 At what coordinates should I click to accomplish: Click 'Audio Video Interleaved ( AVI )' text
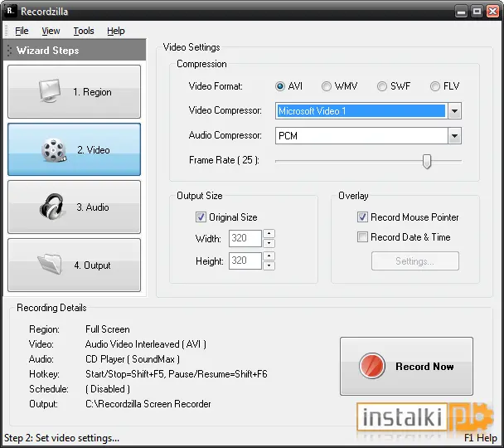click(146, 344)
